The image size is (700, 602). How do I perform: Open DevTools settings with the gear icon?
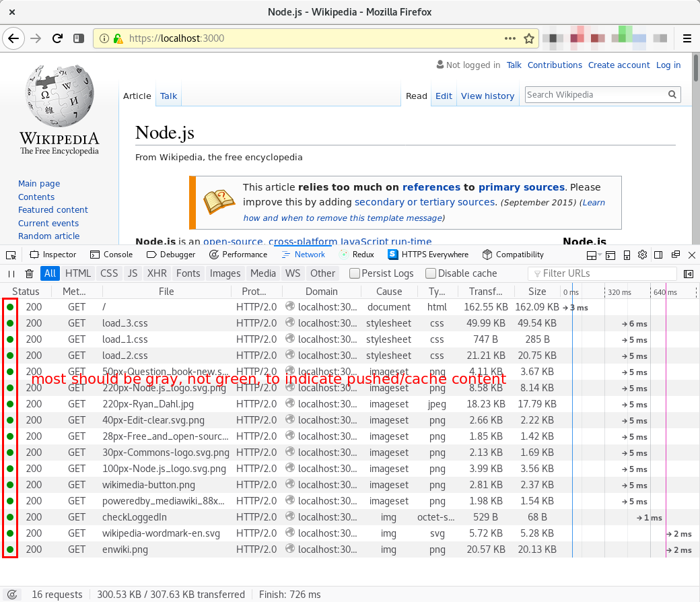pos(642,255)
